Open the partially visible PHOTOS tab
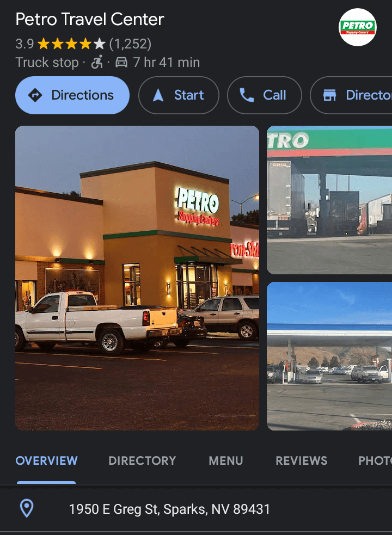392x535 pixels. [x=375, y=461]
